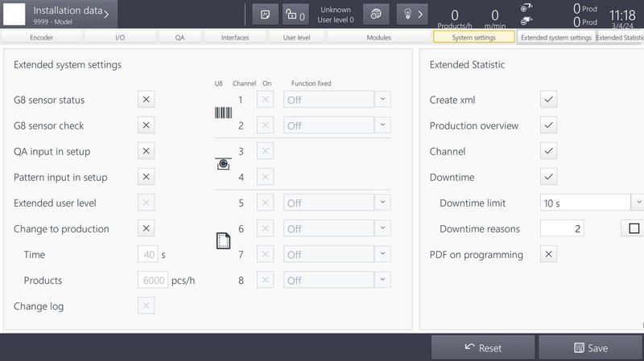Screen dimensions: 644x361
Task: Click the camera channel icon
Action: [x=224, y=164]
